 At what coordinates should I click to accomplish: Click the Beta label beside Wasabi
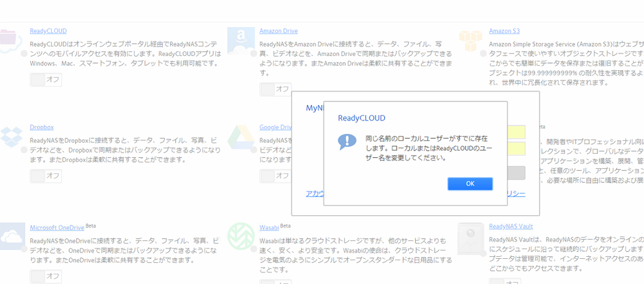click(285, 226)
